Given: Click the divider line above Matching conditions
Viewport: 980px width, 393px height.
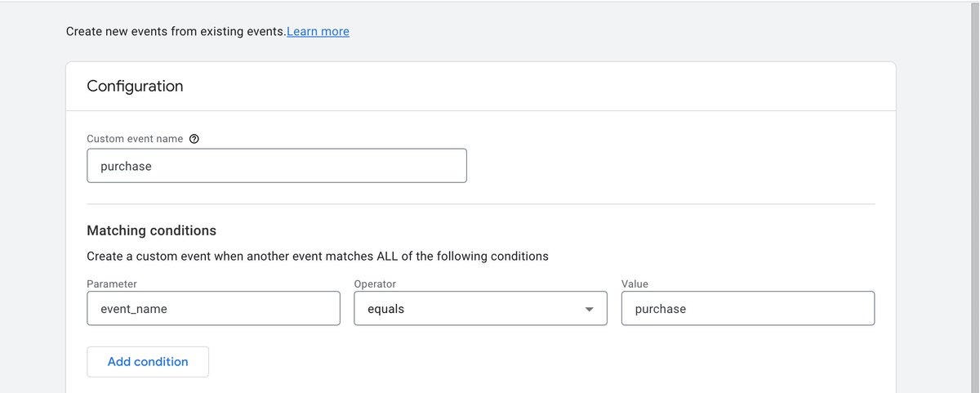Looking at the screenshot, I should tap(480, 204).
